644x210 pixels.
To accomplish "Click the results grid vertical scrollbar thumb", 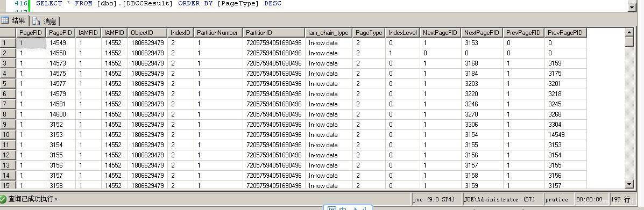I will (x=629, y=41).
